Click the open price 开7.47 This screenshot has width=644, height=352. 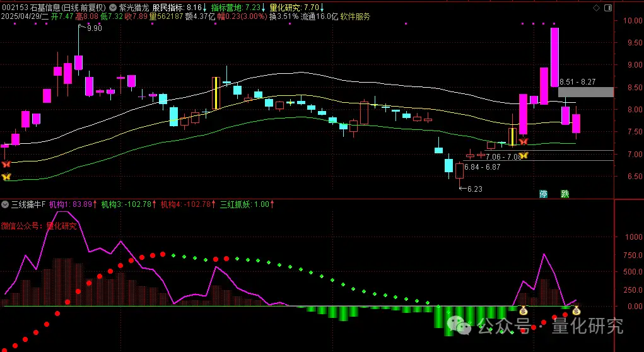pyautogui.click(x=62, y=16)
